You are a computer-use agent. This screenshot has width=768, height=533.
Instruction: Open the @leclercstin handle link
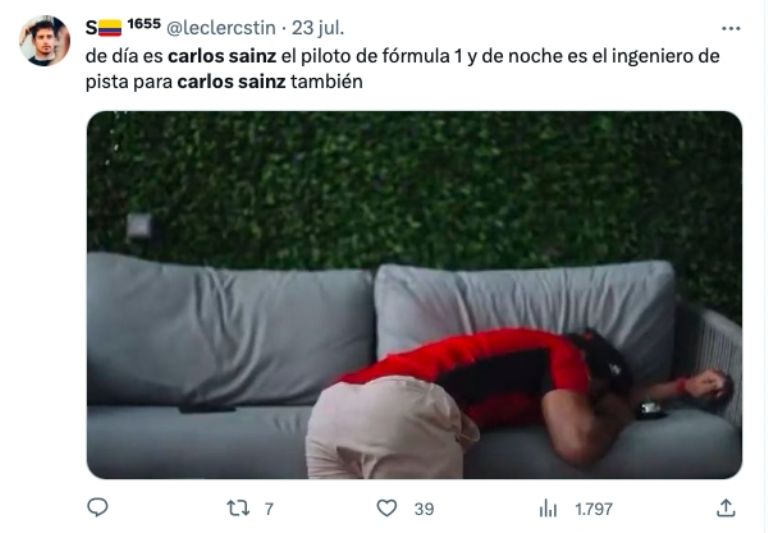[x=221, y=28]
